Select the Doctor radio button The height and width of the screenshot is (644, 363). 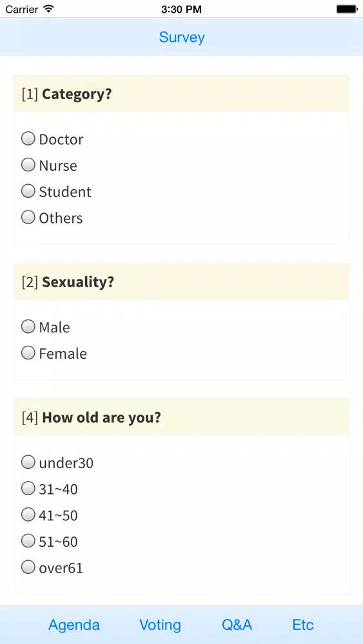[x=28, y=139]
